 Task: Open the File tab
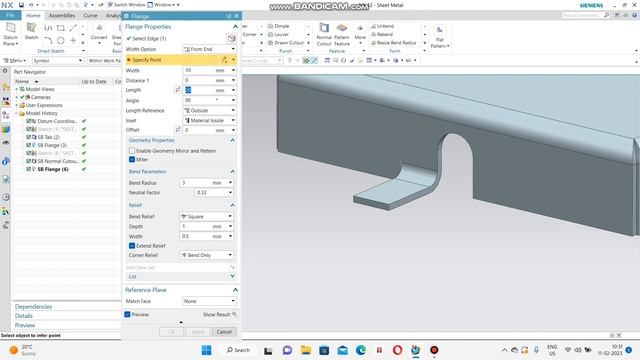(x=10, y=16)
